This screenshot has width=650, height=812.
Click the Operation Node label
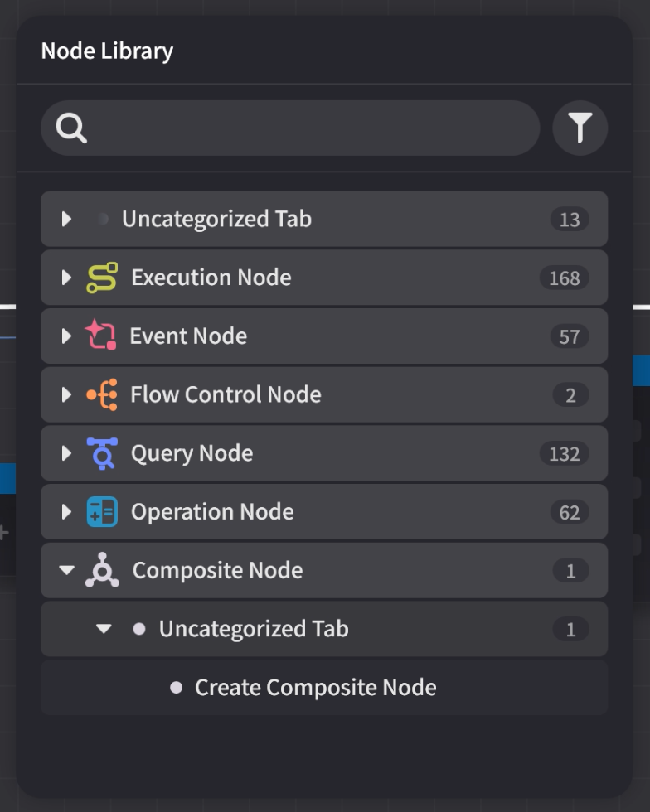click(x=212, y=512)
